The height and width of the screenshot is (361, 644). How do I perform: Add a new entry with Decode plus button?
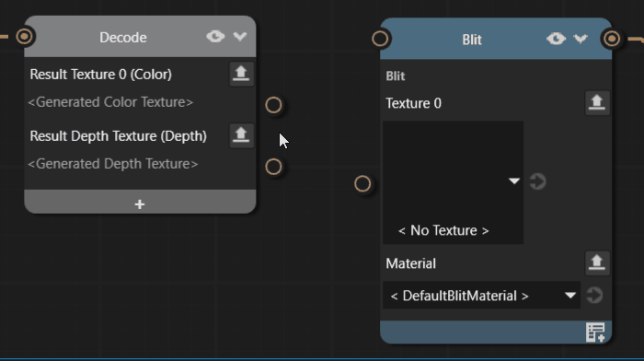click(140, 204)
